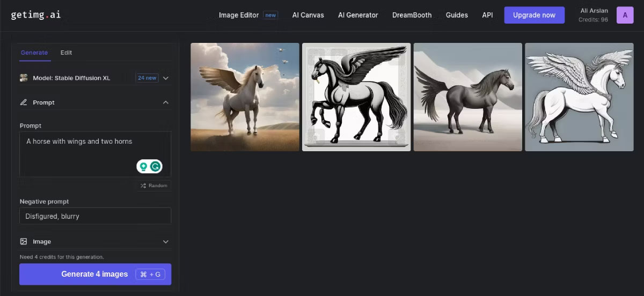Click the picture icon beside Image
Viewport: 644px width, 296px height.
point(24,242)
